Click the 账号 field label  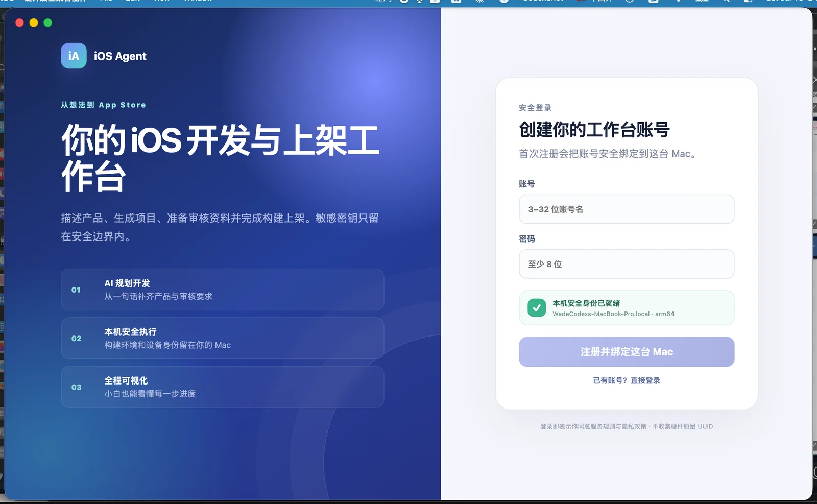click(527, 184)
